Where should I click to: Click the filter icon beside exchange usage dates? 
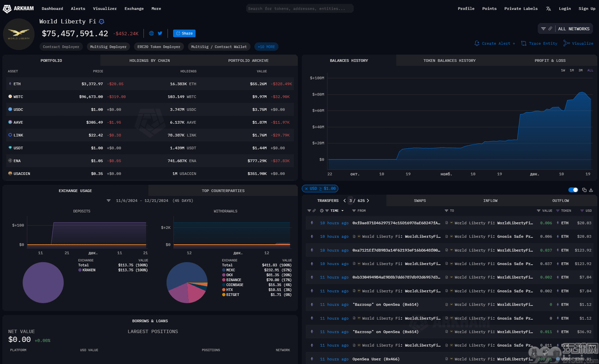109,200
